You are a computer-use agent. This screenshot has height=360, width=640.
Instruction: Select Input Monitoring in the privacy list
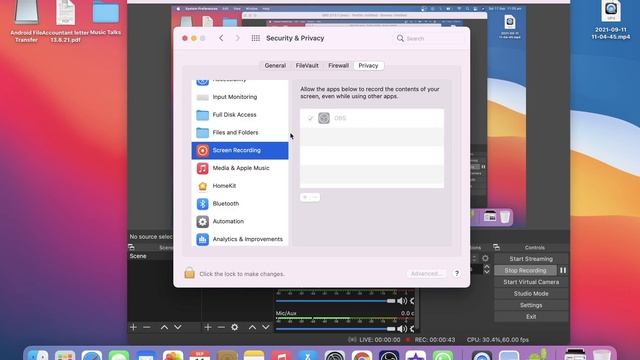[240, 97]
